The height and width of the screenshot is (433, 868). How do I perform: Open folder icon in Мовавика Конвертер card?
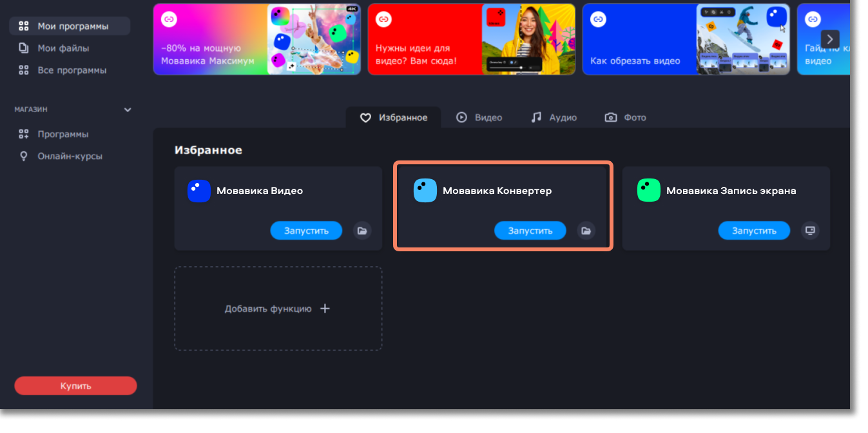click(586, 231)
